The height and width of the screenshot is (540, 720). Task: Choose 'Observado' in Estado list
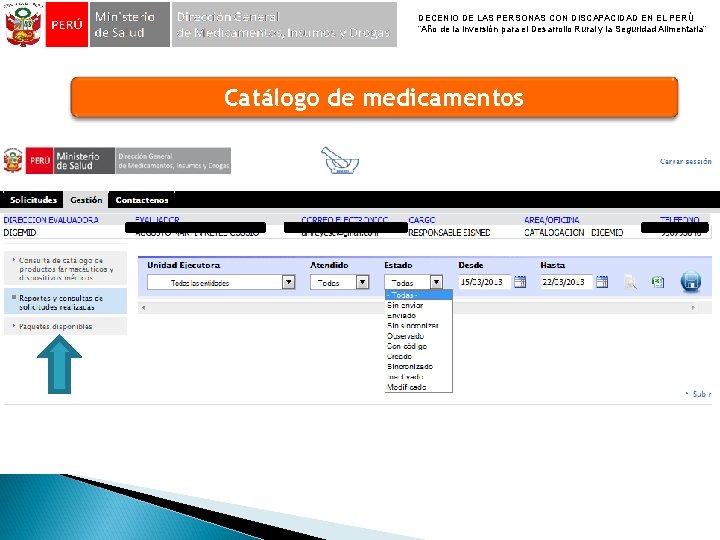(418, 336)
